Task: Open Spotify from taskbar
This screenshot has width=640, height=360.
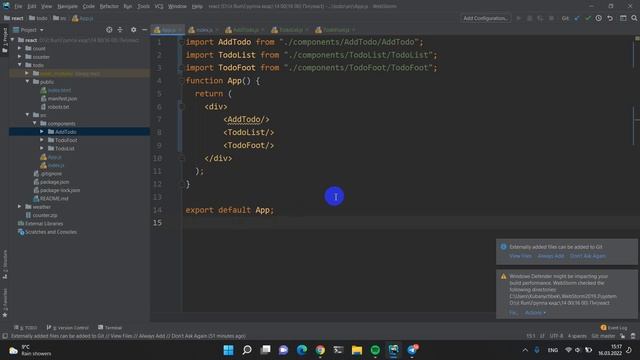Action: click(x=375, y=350)
